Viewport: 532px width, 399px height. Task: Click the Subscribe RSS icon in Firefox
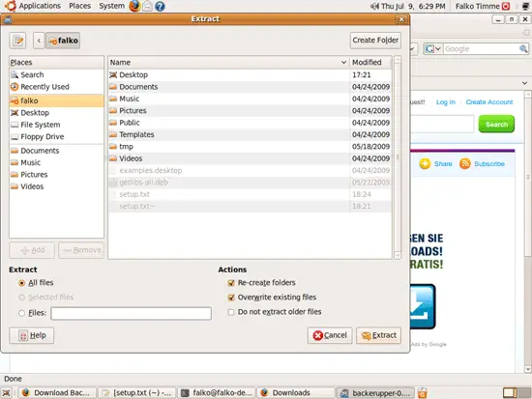coord(465,163)
